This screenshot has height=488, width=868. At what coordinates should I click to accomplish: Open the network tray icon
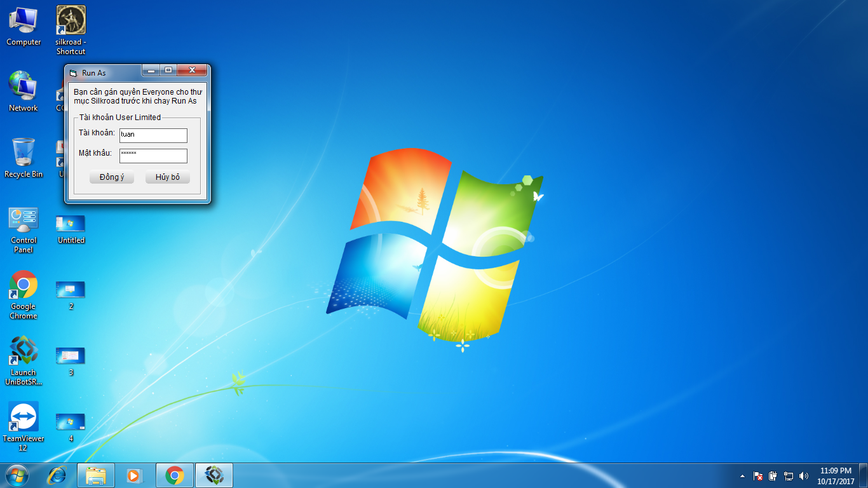tap(789, 476)
